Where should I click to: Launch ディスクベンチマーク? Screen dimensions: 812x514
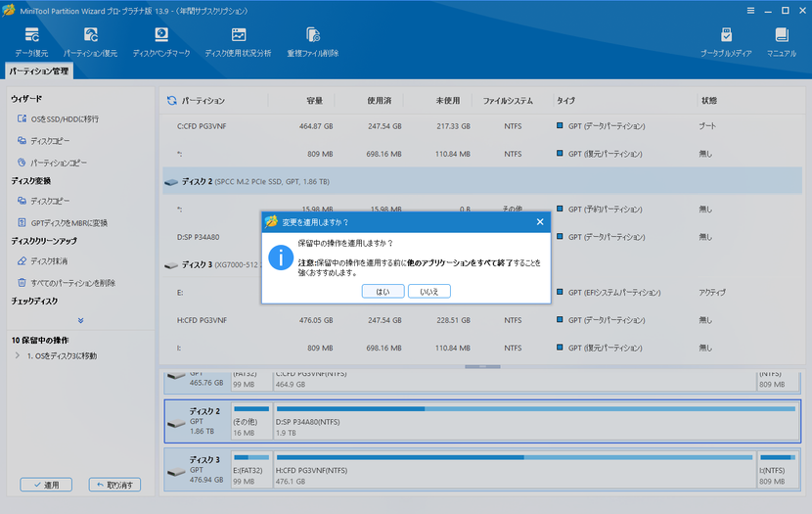pyautogui.click(x=161, y=42)
